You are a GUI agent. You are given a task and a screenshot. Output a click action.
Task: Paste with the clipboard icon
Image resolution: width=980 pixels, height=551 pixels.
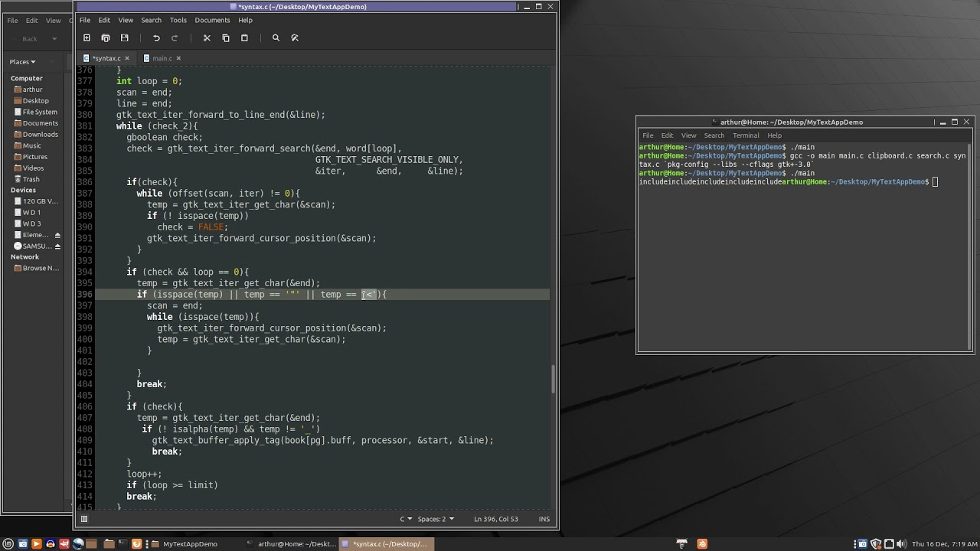[x=245, y=37]
